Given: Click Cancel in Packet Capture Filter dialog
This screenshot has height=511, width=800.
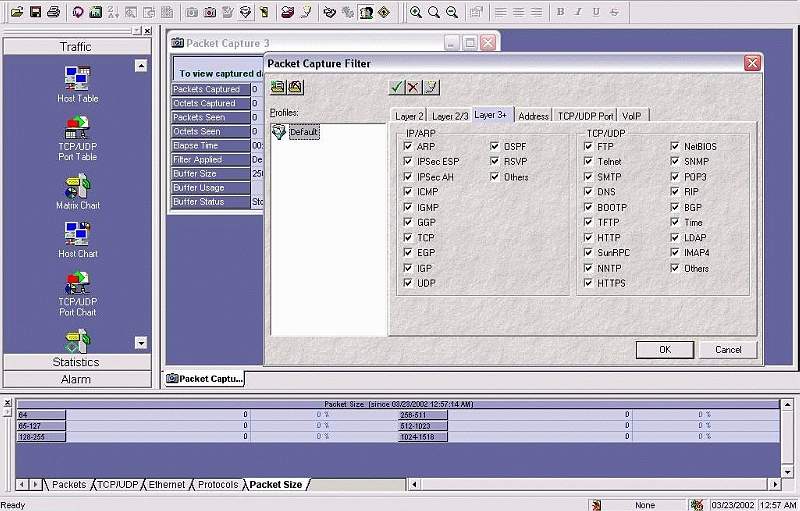Looking at the screenshot, I should point(728,350).
